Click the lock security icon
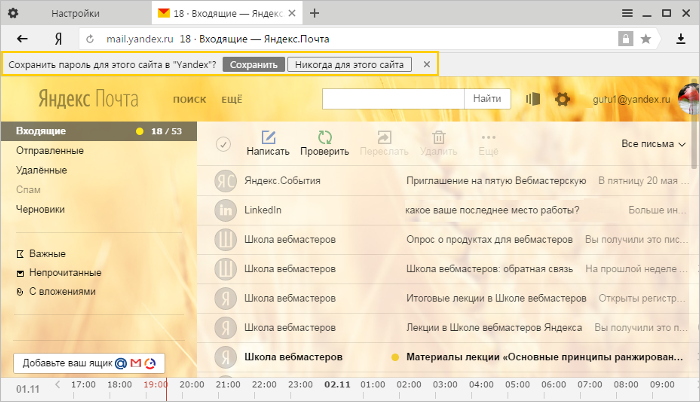Image resolution: width=700 pixels, height=402 pixels. coord(625,39)
